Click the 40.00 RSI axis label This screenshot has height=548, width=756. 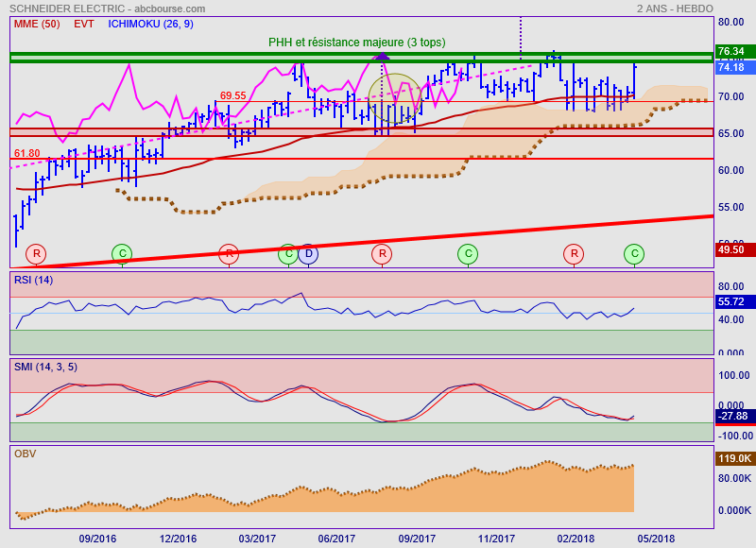pyautogui.click(x=730, y=319)
